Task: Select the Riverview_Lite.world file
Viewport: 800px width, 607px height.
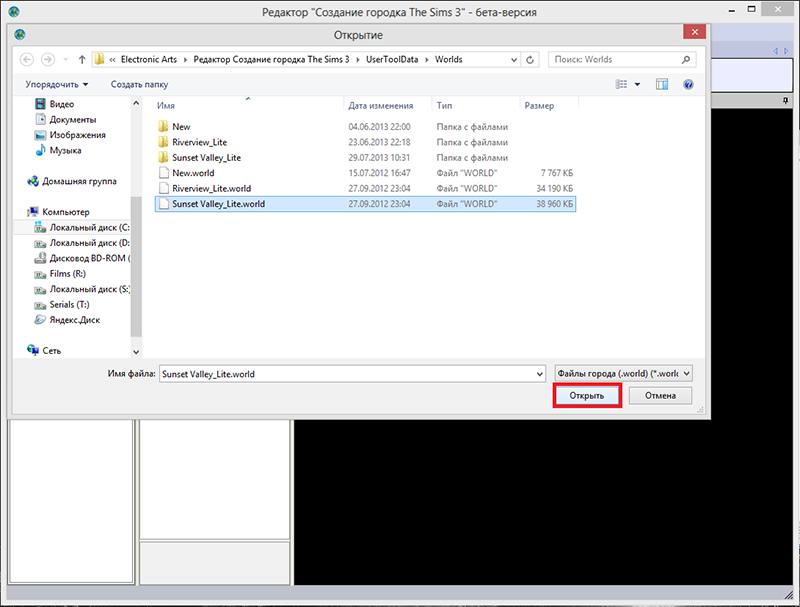Action: point(211,188)
